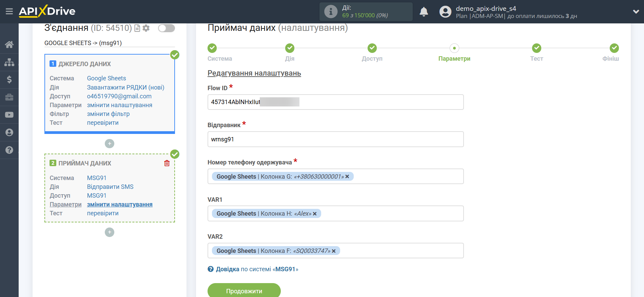Remove the Колонка G phone tag
Viewport: 644px width, 297px height.
(347, 177)
